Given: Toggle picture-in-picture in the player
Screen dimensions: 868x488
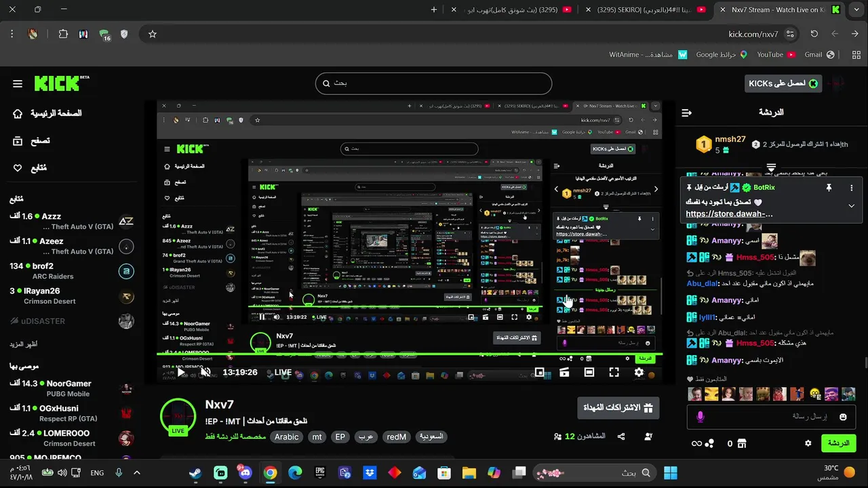Looking at the screenshot, I should (539, 372).
